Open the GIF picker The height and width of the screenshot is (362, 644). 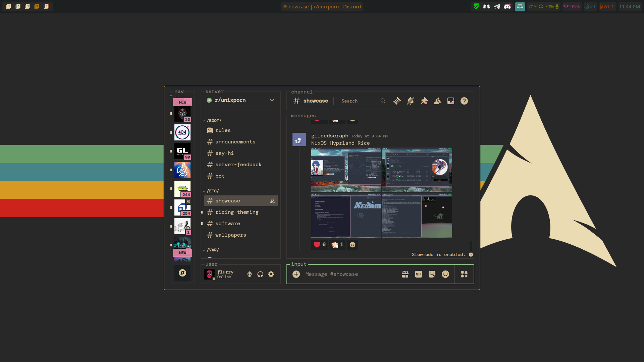(418, 274)
